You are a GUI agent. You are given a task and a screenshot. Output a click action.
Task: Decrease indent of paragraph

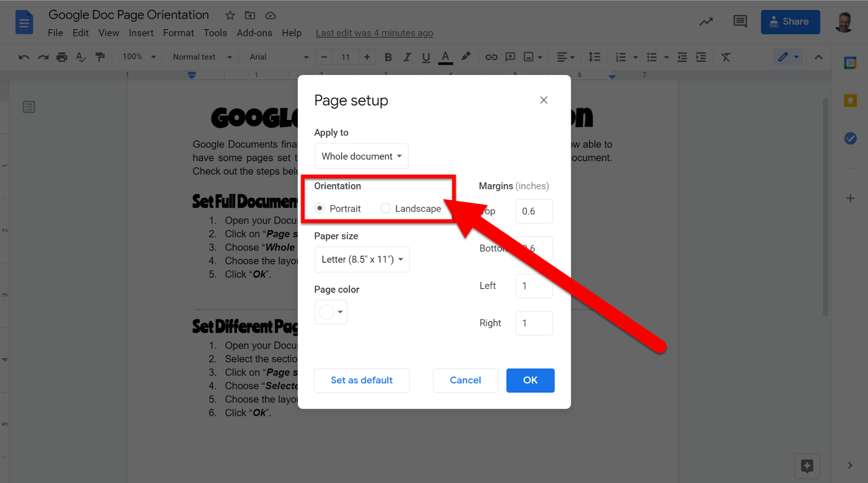682,57
